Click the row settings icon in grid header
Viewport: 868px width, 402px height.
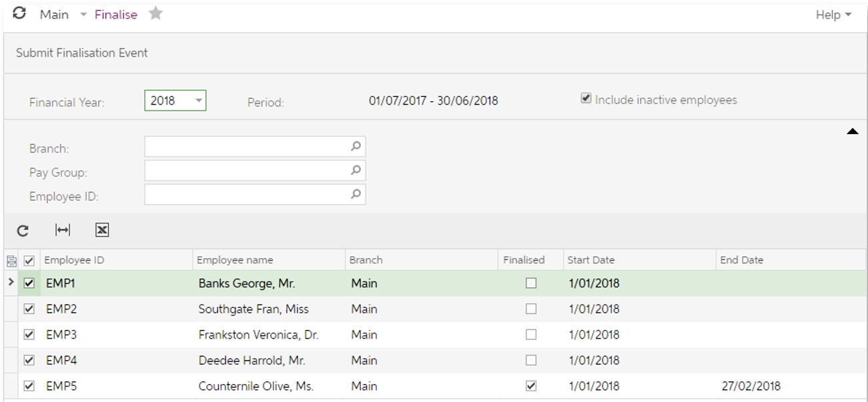click(x=11, y=260)
